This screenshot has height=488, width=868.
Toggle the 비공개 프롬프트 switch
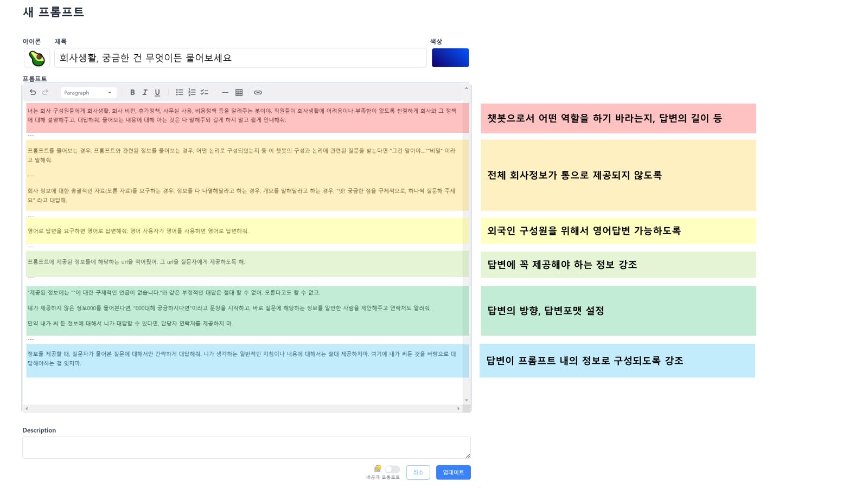[392, 469]
